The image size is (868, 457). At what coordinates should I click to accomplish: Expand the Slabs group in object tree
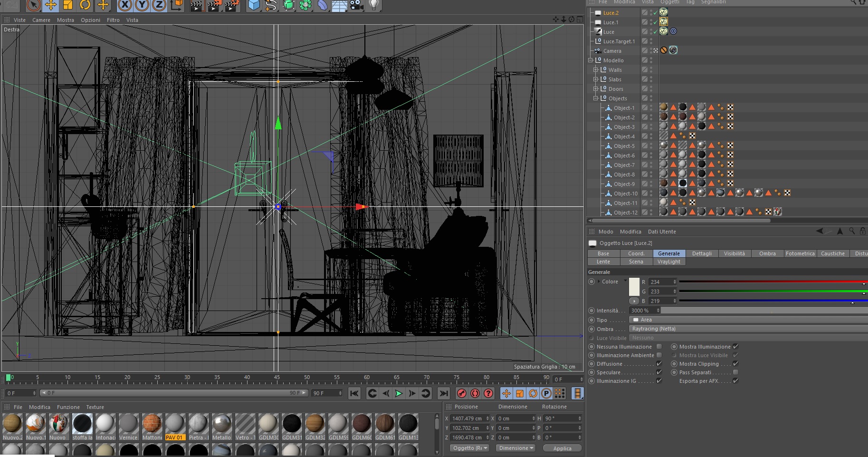click(x=595, y=79)
